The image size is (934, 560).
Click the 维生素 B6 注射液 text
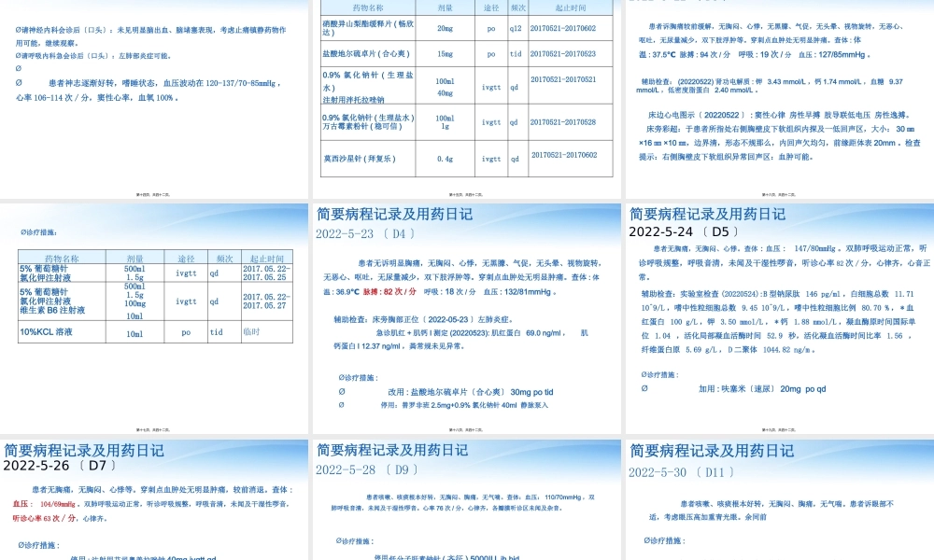[x=52, y=310]
